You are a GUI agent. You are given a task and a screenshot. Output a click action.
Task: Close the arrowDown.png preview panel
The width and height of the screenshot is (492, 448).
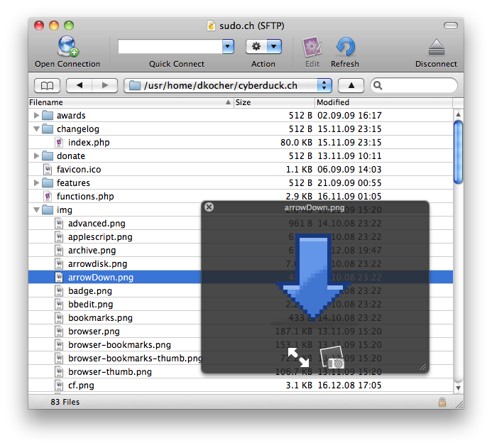pos(209,207)
